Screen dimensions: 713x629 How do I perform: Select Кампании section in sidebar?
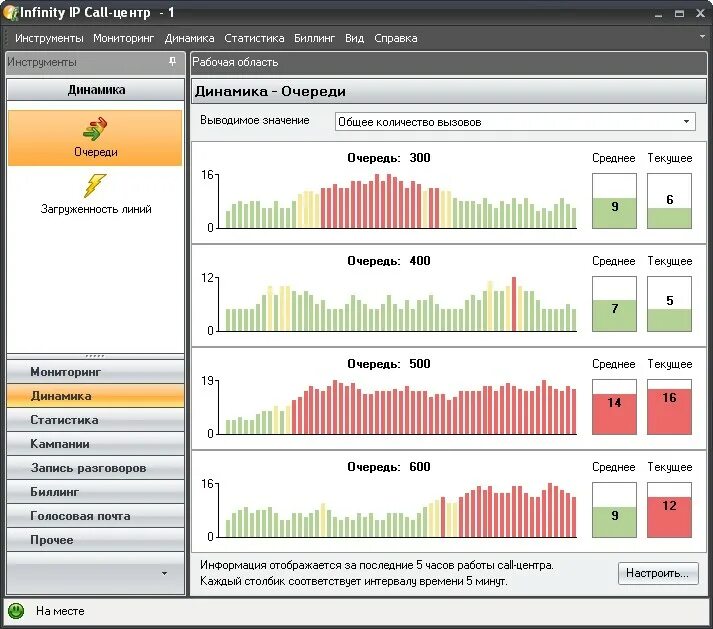tap(95, 444)
